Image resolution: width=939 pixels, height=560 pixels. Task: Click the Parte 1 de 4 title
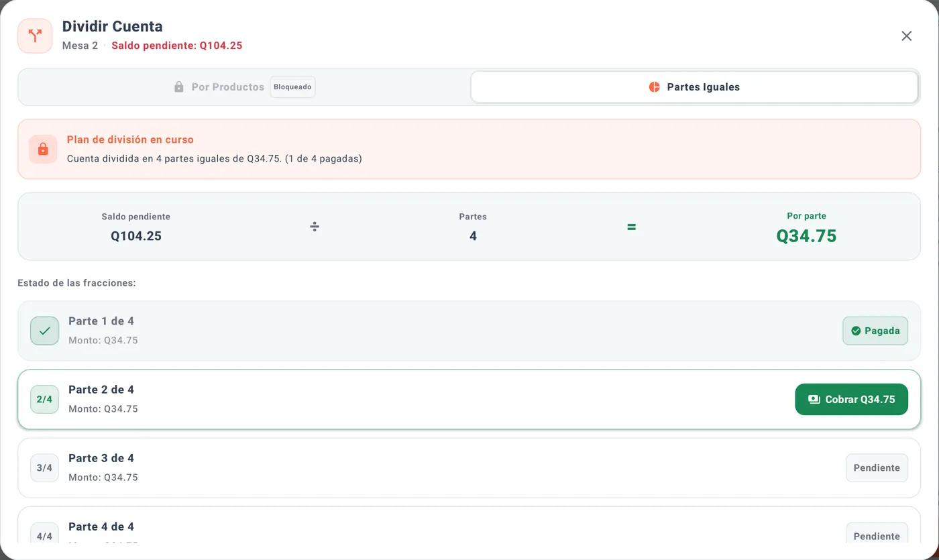click(101, 321)
